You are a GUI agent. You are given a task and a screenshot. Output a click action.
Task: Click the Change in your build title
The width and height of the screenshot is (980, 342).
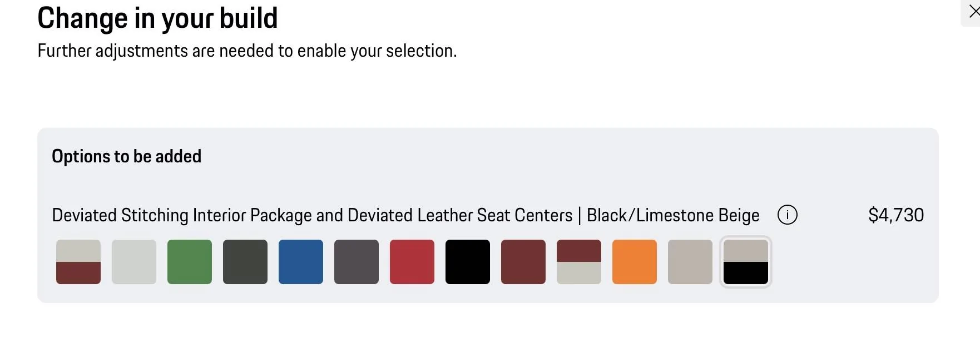click(157, 18)
